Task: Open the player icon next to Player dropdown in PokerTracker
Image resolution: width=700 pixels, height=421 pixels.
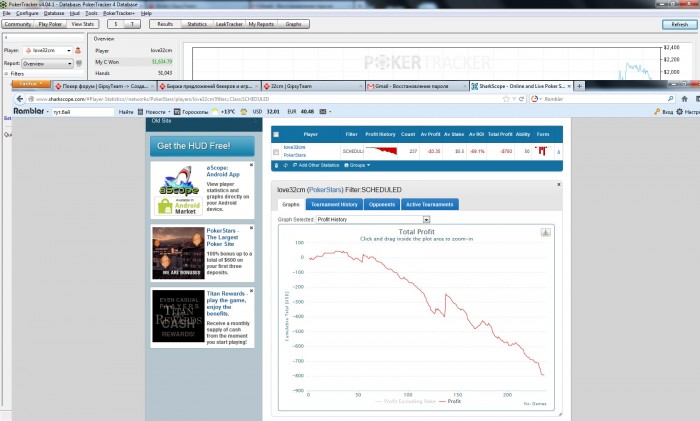Action: [78, 50]
